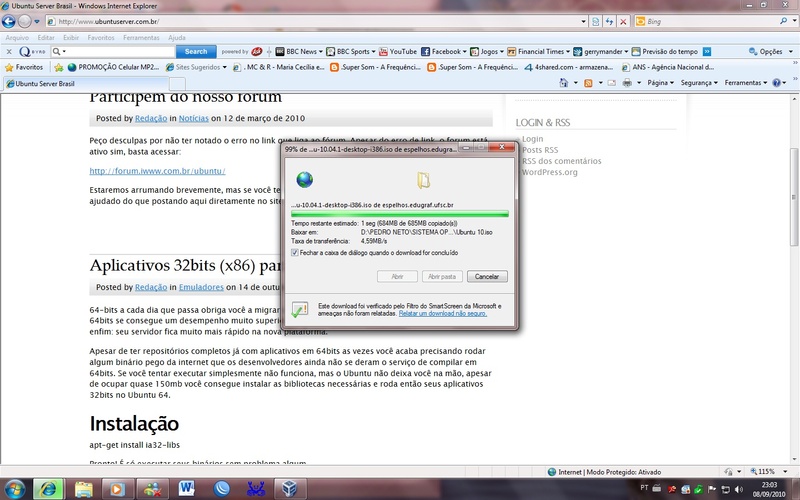Close the Qbyrd toolbar with its X
The width and height of the screenshot is (800, 500).
coord(9,52)
